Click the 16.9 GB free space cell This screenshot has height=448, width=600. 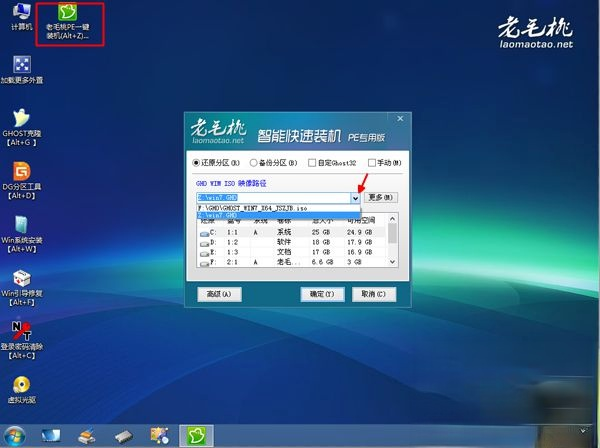[x=359, y=252]
